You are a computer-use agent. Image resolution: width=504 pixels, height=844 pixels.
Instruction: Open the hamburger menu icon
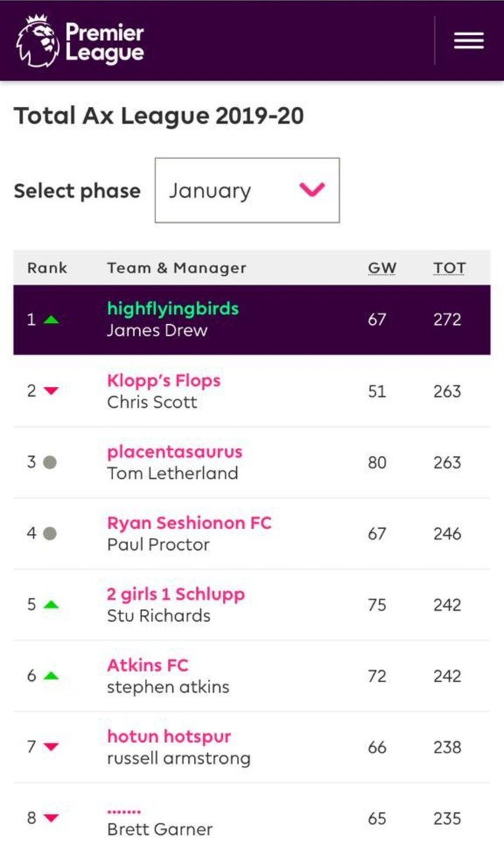coord(469,41)
